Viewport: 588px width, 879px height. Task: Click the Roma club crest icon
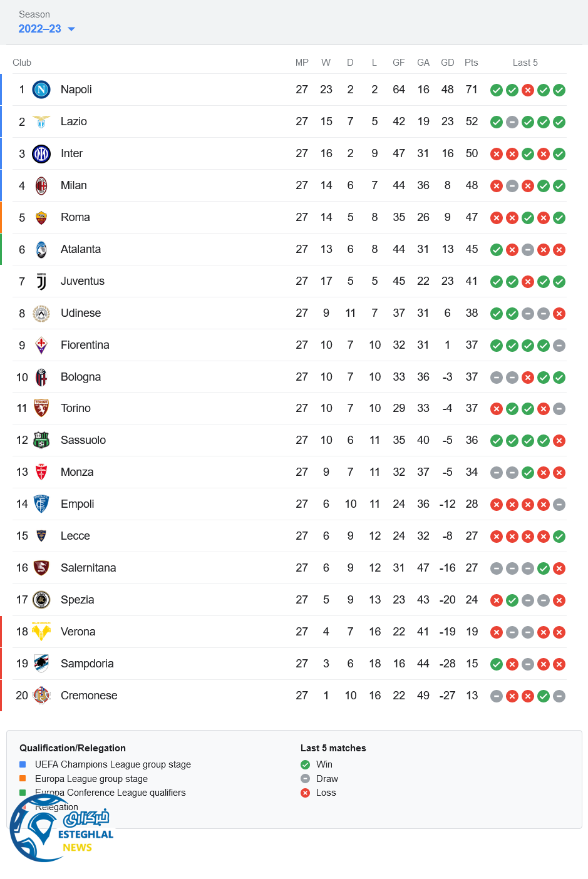pos(41,218)
